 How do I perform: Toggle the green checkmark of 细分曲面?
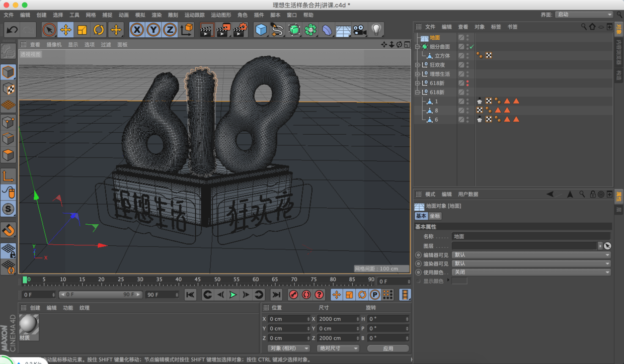pyautogui.click(x=472, y=47)
